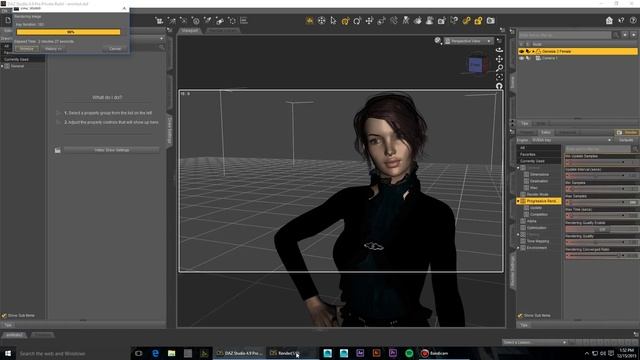Open Spotify from the taskbar
The width and height of the screenshot is (640, 360).
coord(409,353)
